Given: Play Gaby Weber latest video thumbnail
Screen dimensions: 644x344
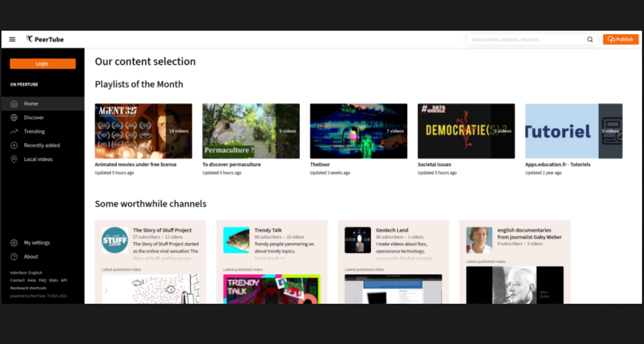Looking at the screenshot, I should [x=515, y=285].
